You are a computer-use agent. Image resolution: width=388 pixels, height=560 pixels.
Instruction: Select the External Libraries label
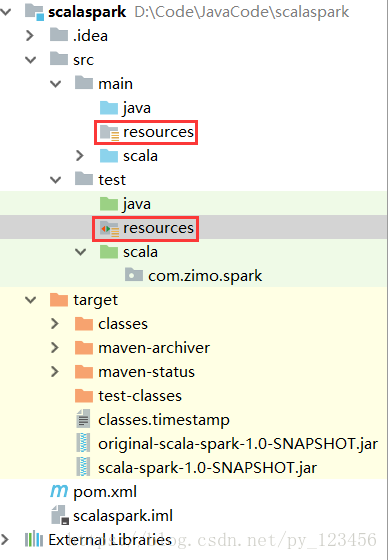click(110, 540)
